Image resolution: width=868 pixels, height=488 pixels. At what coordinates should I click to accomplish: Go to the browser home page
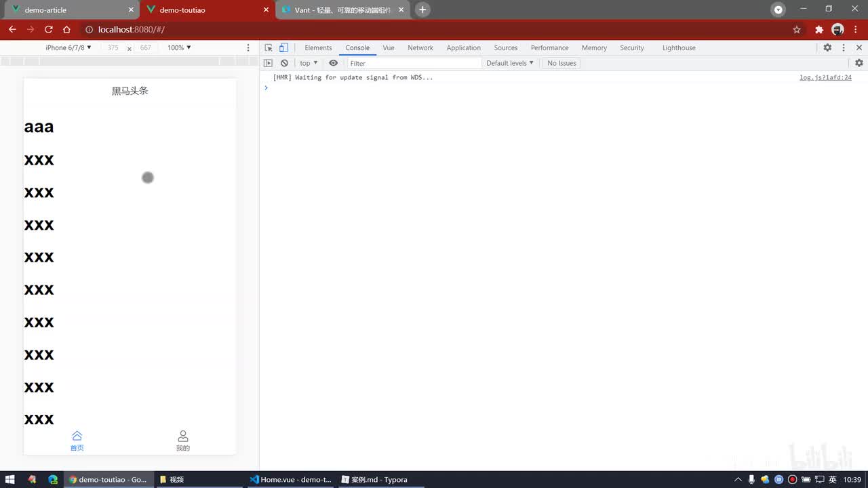coord(66,29)
